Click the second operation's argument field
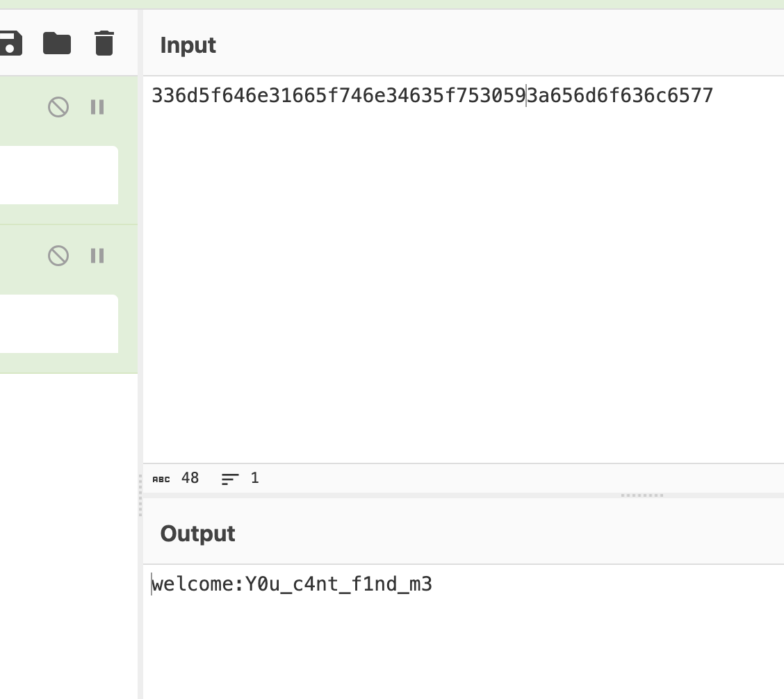The image size is (784, 699). [x=59, y=324]
